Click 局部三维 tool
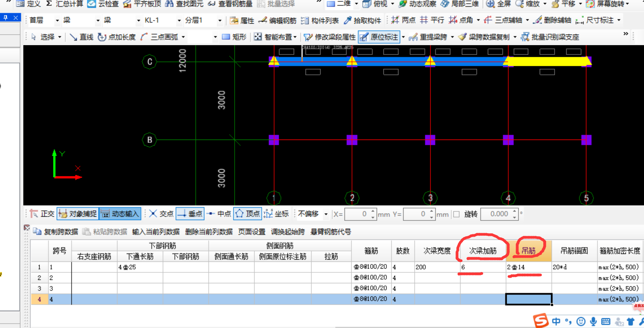Image resolution: width=644 pixels, height=328 pixels. (460, 4)
